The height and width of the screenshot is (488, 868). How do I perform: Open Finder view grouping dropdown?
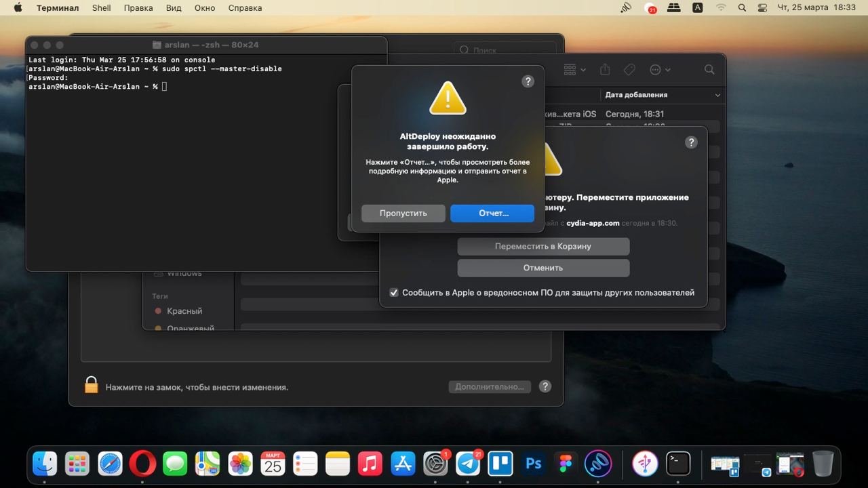[575, 69]
